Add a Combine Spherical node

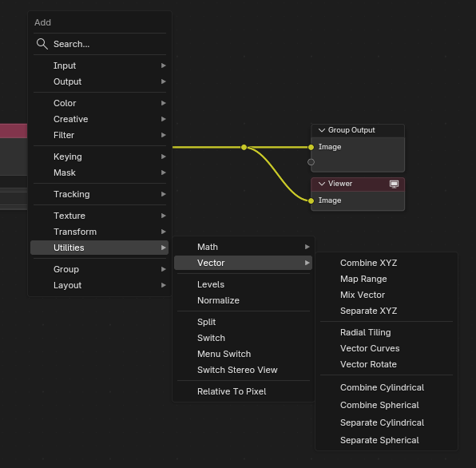[x=386, y=405]
